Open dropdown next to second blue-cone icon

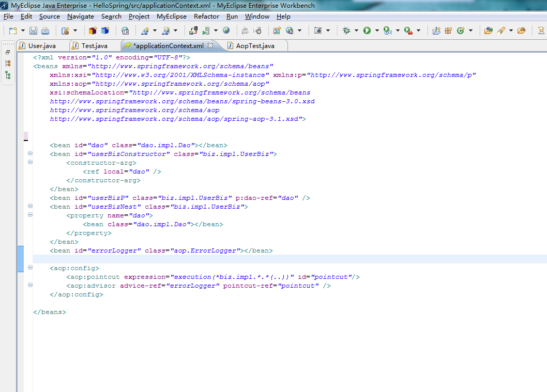click(x=175, y=30)
